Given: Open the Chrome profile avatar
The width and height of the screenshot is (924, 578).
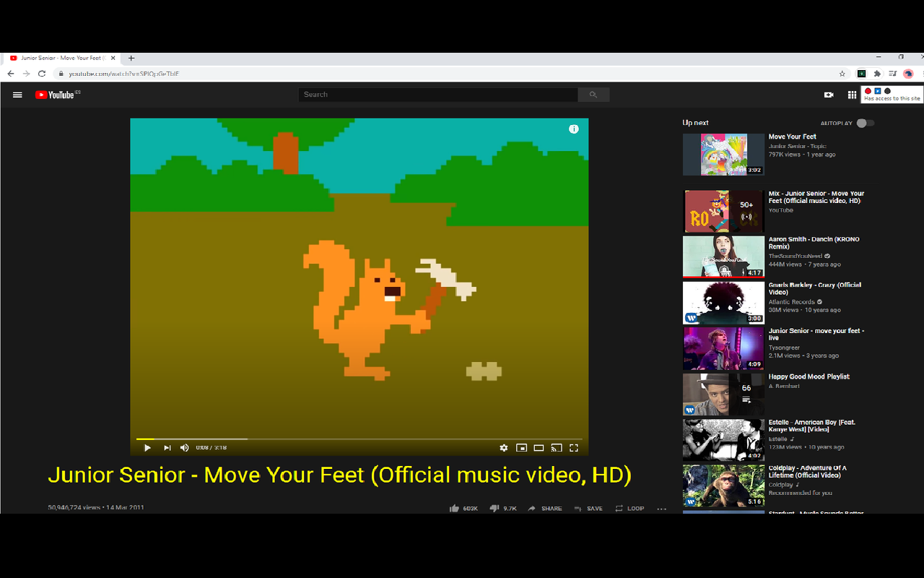Looking at the screenshot, I should coord(908,74).
